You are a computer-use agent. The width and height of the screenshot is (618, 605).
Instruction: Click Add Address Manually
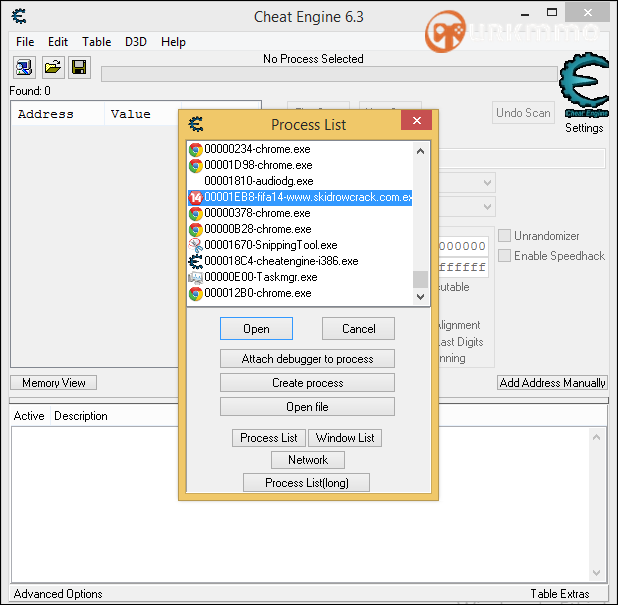pos(552,383)
